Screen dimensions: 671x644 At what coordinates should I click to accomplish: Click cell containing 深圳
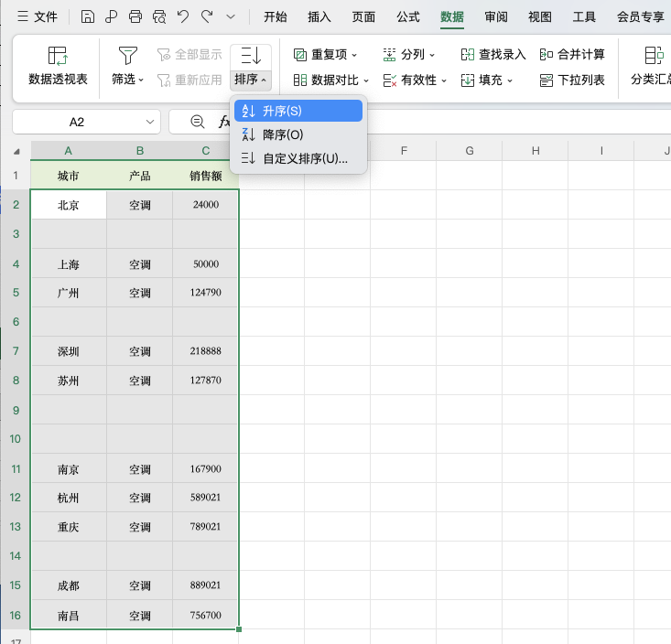(69, 351)
